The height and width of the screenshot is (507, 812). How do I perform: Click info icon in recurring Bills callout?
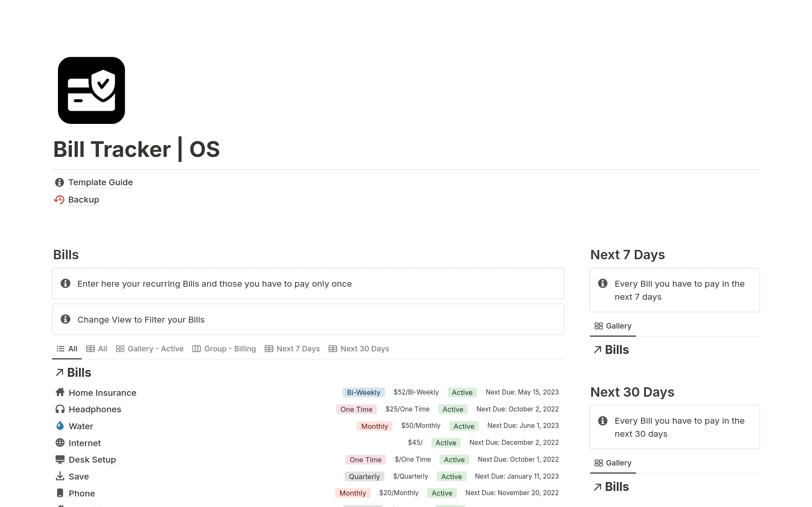66,283
